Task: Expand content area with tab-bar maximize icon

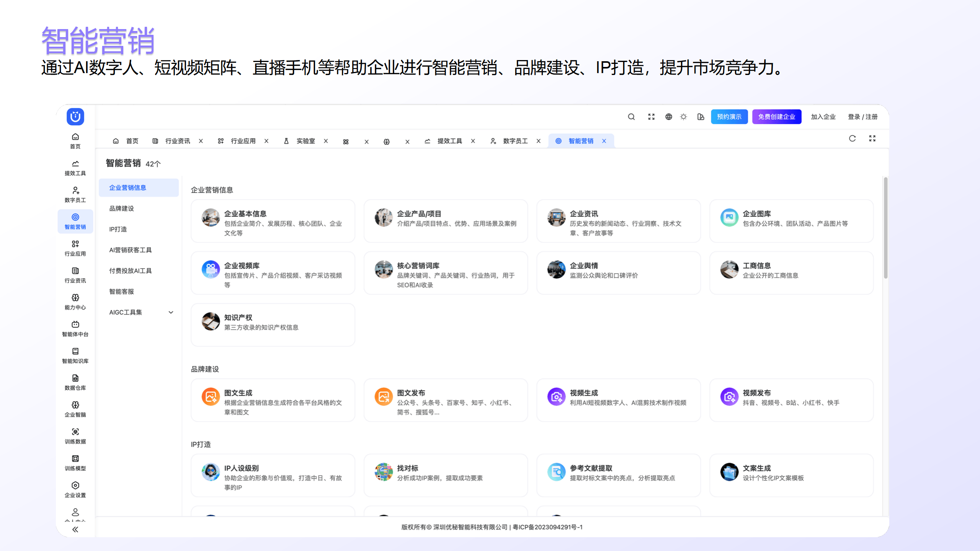Action: [x=872, y=139]
